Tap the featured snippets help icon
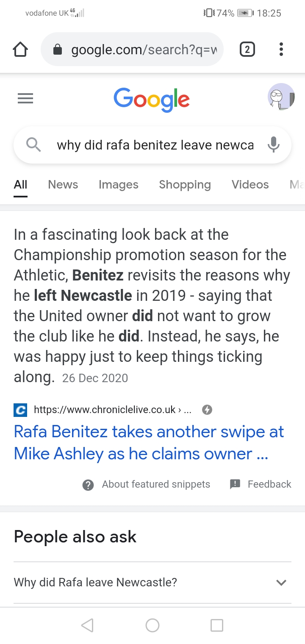Image resolution: width=305 pixels, height=644 pixels. click(88, 485)
